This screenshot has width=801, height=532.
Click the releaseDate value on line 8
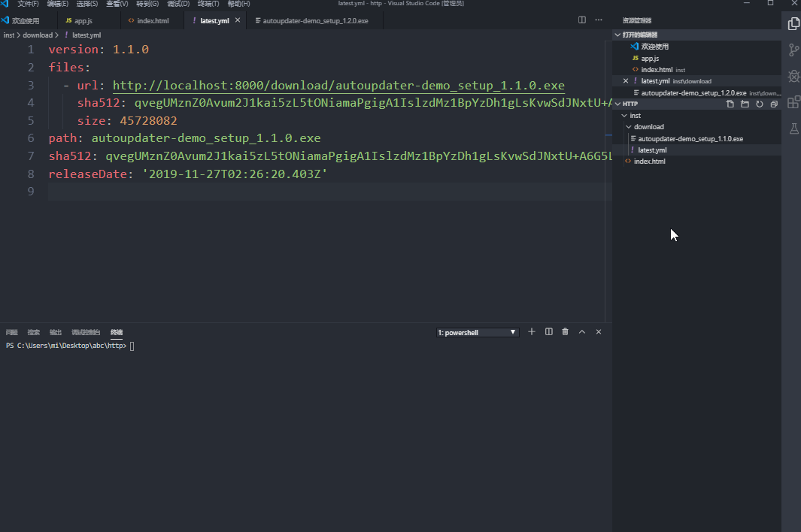tap(235, 174)
